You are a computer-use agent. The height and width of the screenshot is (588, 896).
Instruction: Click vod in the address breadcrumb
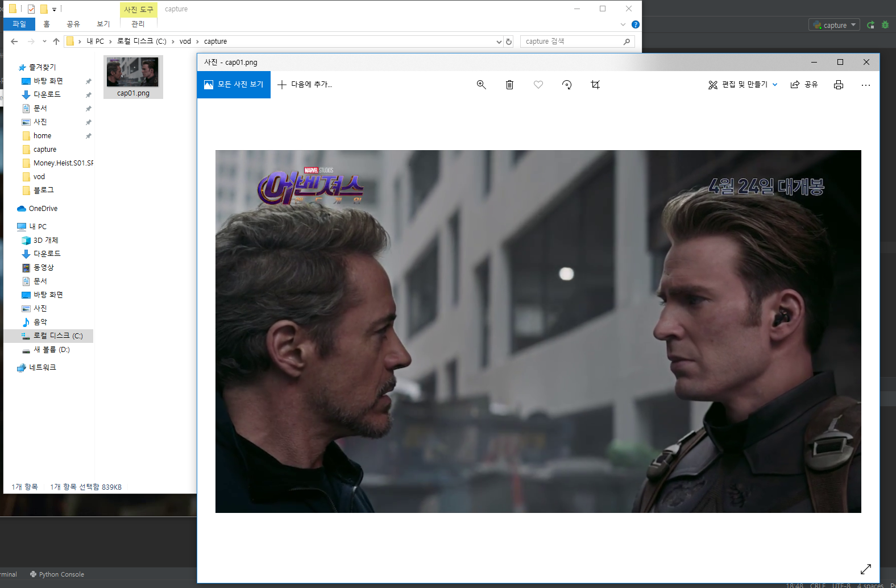tap(185, 42)
